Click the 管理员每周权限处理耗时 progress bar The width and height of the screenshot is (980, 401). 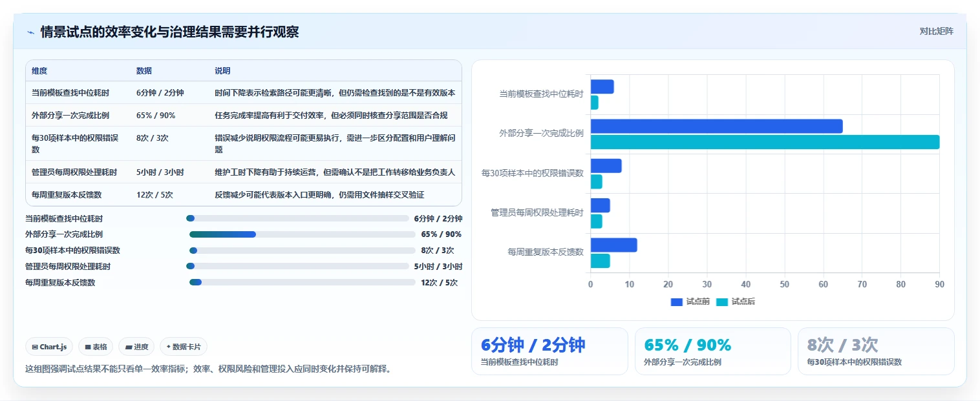tap(297, 266)
